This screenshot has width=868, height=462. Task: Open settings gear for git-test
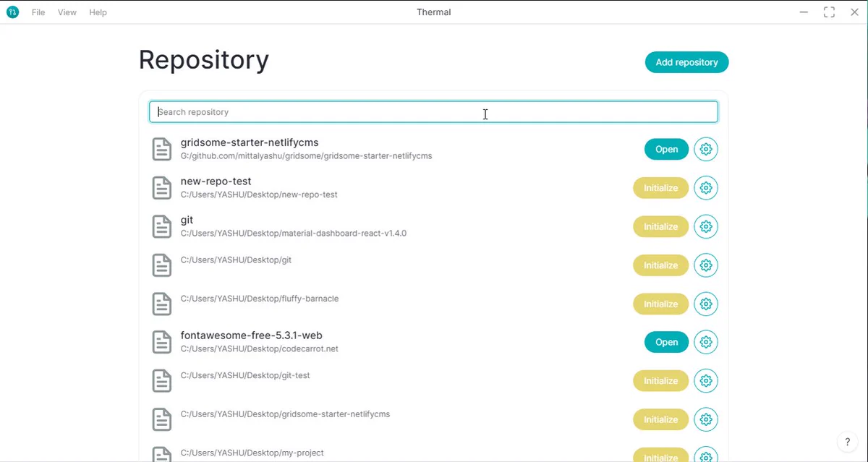(706, 381)
